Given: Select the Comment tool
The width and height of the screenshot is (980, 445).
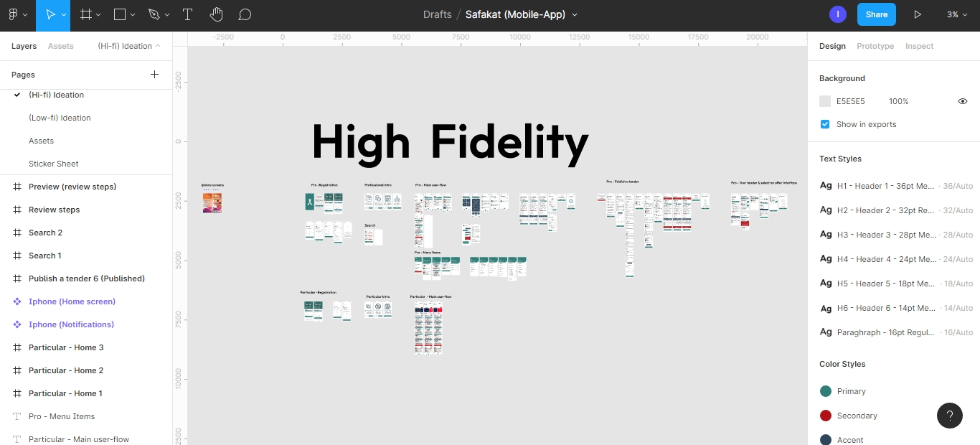Looking at the screenshot, I should coord(245,14).
